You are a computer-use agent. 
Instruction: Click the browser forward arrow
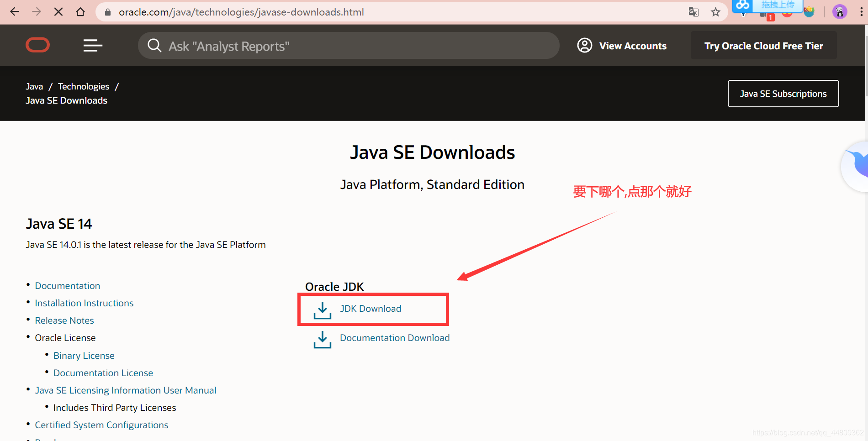tap(37, 12)
